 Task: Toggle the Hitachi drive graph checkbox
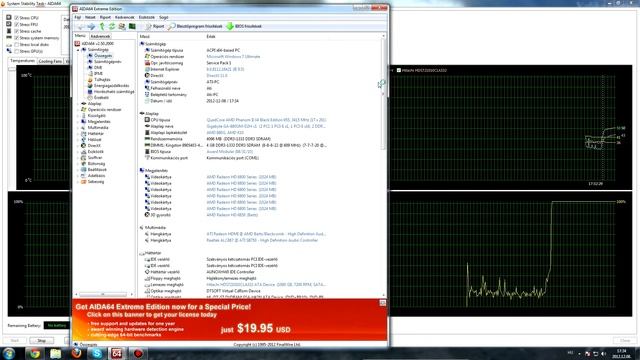coord(399,70)
